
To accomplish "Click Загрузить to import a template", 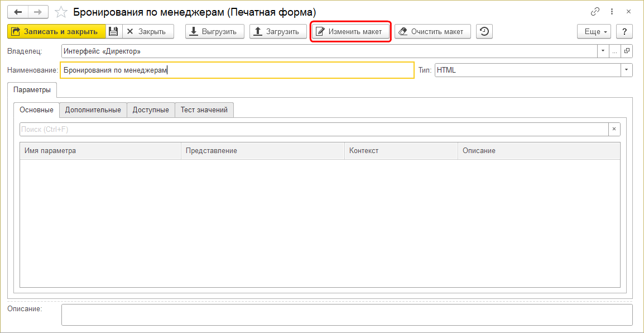I will (x=278, y=32).
